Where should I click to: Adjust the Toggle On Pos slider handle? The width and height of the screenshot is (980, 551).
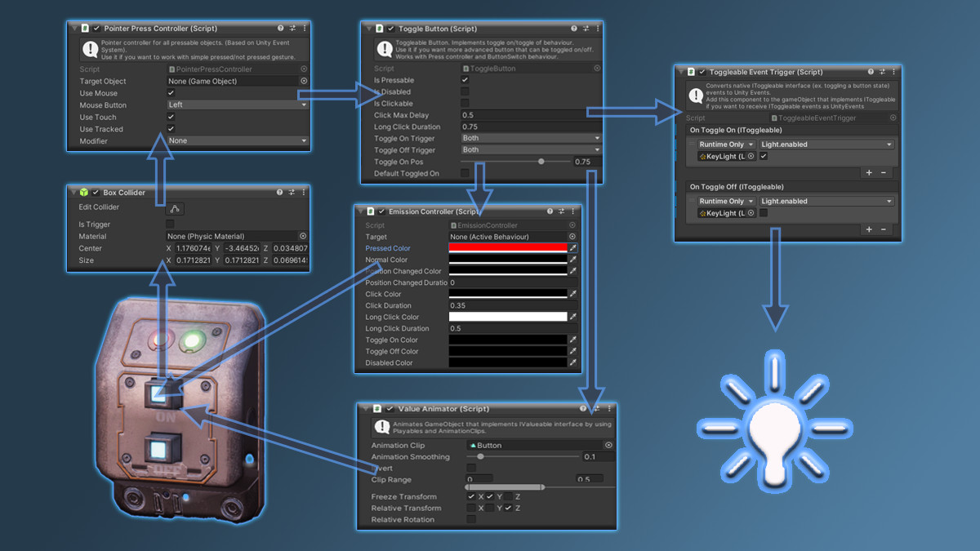(x=541, y=162)
